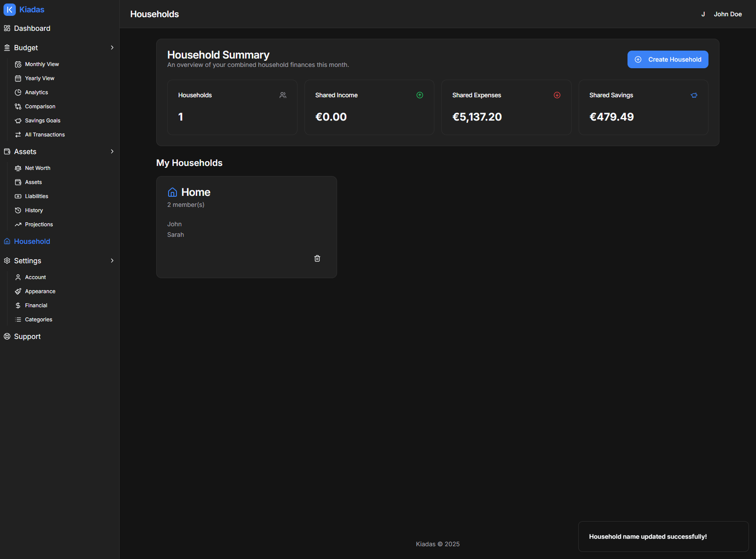Click the J avatar icon in header
Image resolution: width=756 pixels, height=559 pixels.
click(703, 14)
